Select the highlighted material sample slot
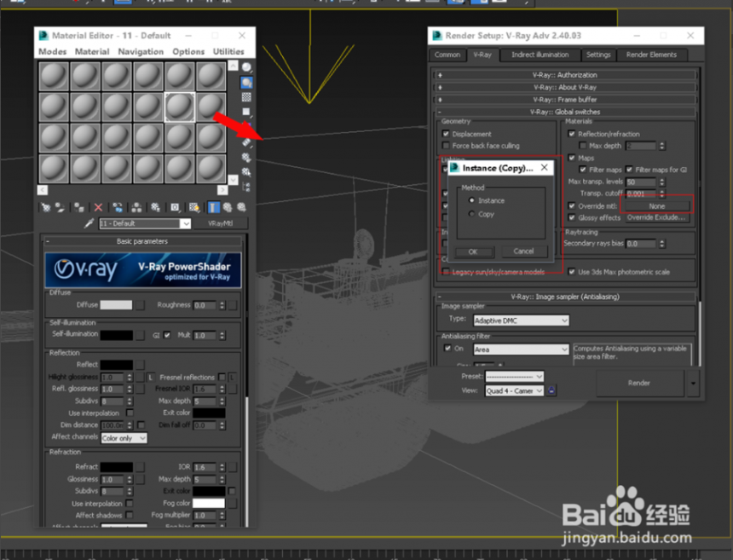733x560 pixels. click(180, 107)
